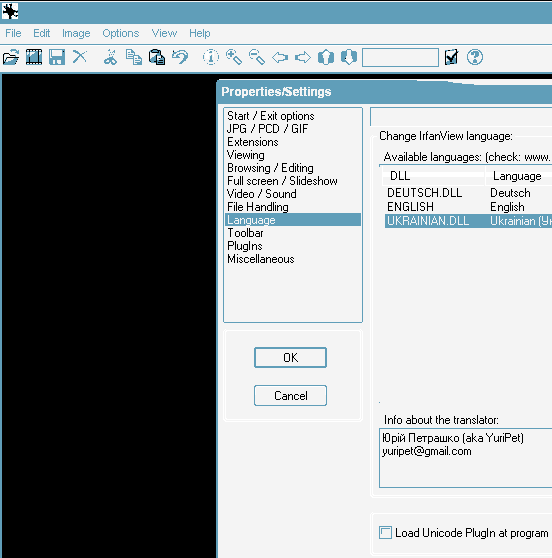
Task: Select Browsing / Editing category
Action: (293, 168)
